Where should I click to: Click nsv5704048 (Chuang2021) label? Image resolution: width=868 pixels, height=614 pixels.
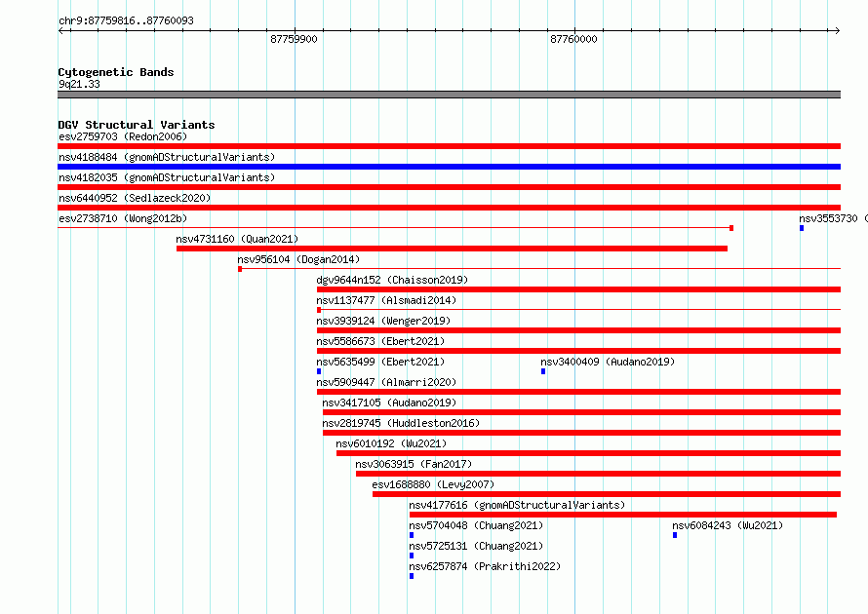coord(476,525)
